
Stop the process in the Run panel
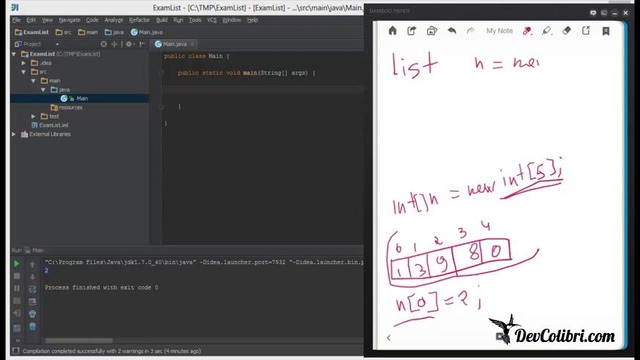point(17,276)
